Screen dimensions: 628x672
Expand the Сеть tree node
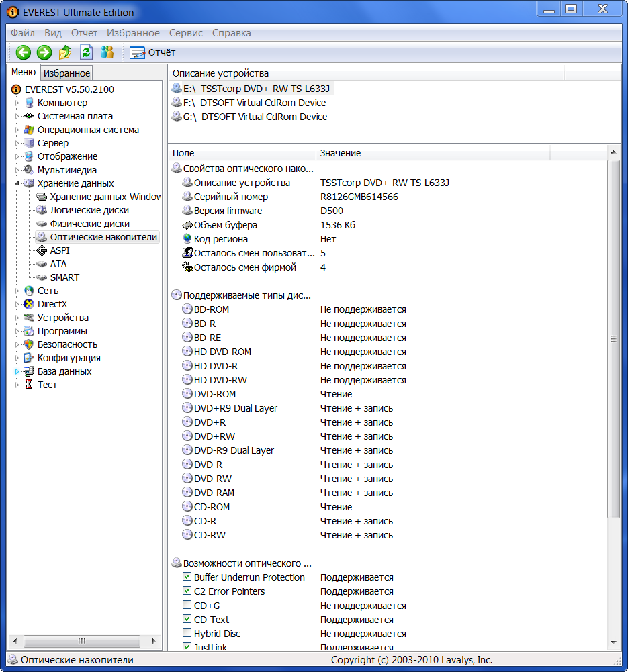click(17, 291)
